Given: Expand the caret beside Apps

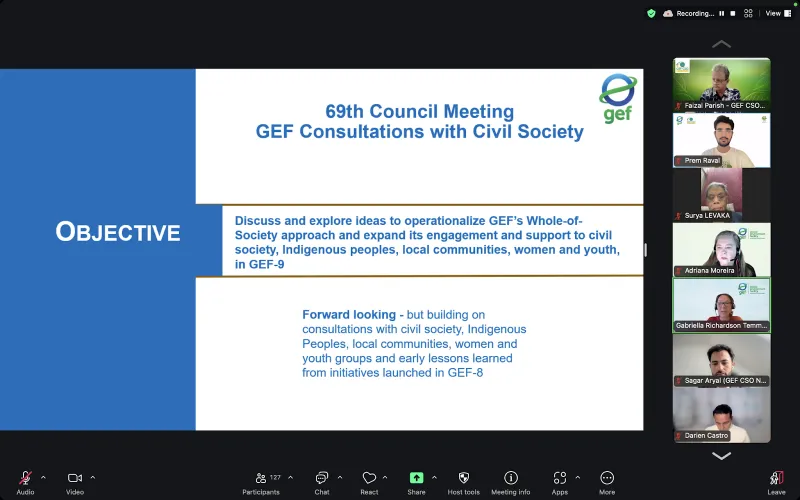Looking at the screenshot, I should click(578, 478).
